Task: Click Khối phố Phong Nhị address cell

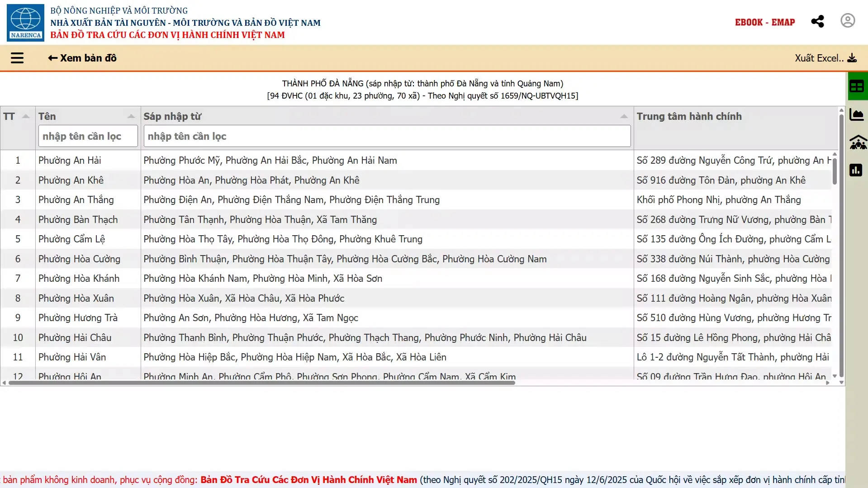Action: [x=733, y=199]
